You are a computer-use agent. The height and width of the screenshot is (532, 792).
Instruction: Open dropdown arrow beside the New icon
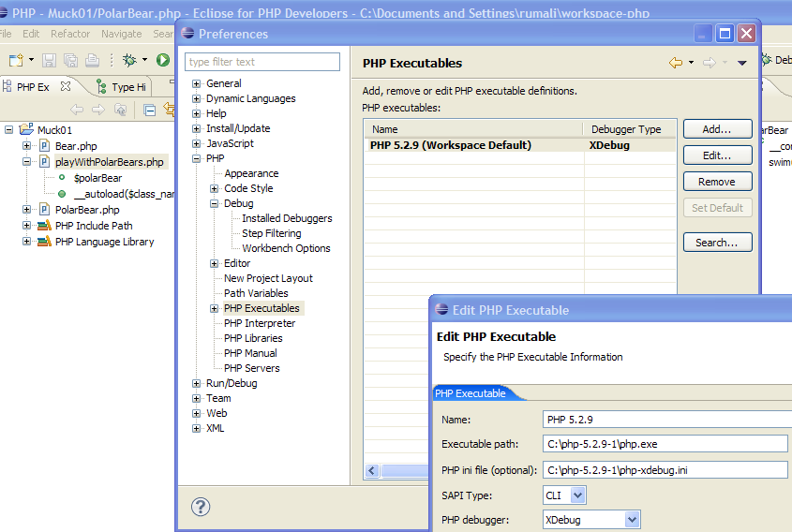pyautogui.click(x=31, y=60)
